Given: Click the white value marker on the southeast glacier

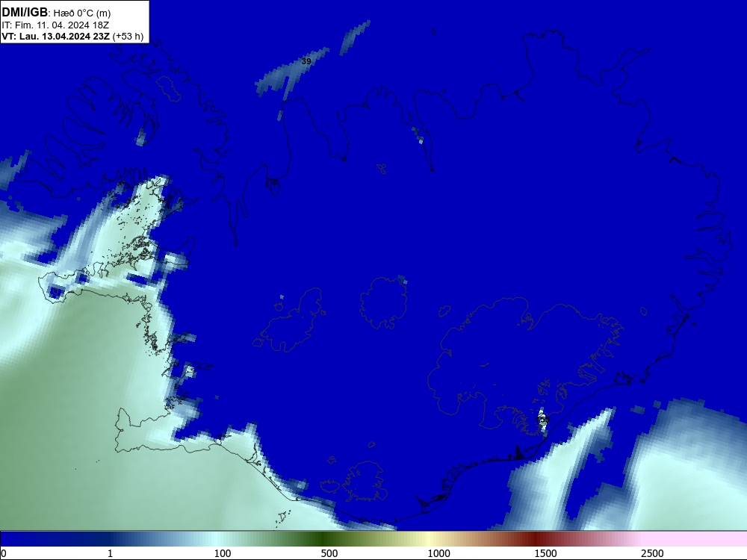Looking at the screenshot, I should (542, 420).
